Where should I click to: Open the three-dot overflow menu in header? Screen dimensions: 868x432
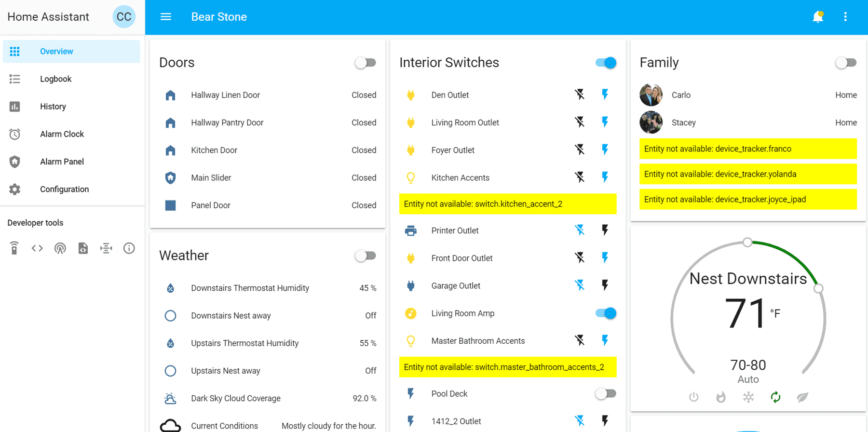tap(845, 17)
